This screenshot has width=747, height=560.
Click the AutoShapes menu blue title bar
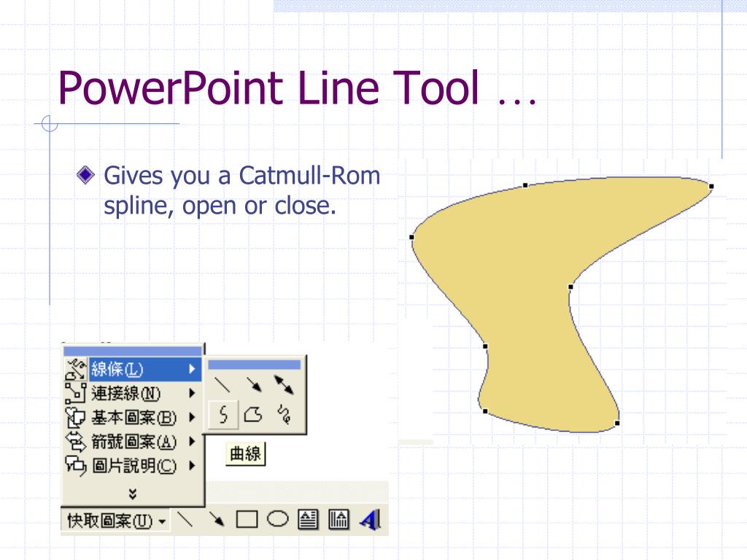pyautogui.click(x=133, y=351)
